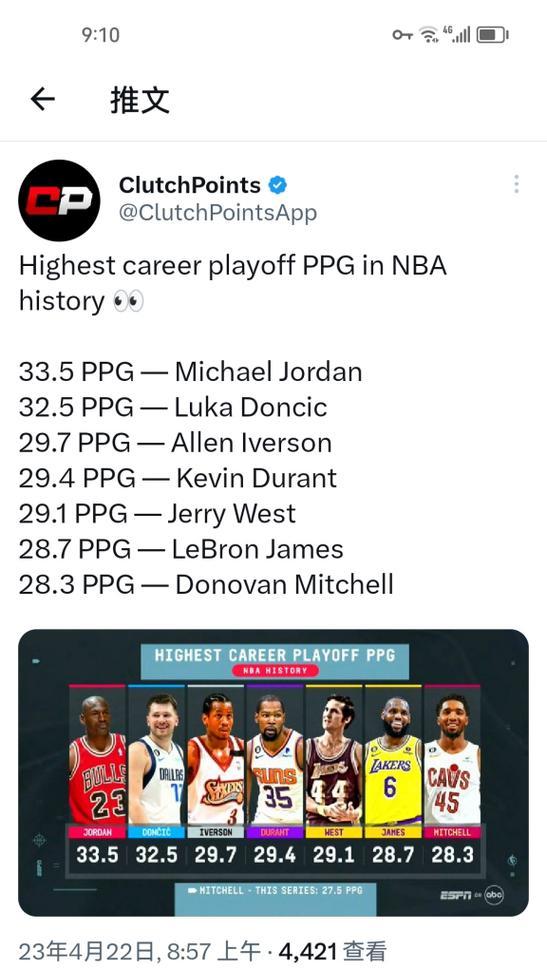Tap the VPN key icon

(402, 35)
